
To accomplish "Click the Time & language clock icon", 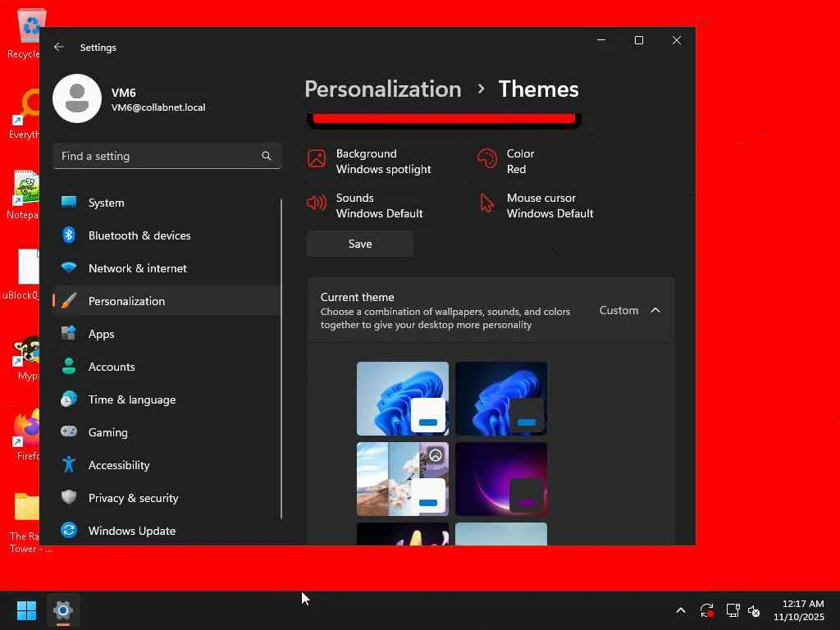I will (69, 399).
